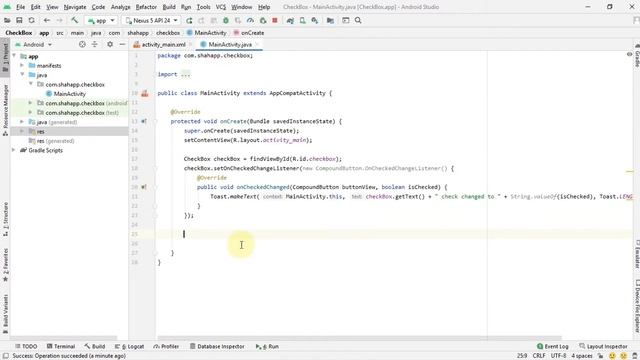Click the 4 spaces indent setting
The height and width of the screenshot is (360, 640).
click(582, 356)
